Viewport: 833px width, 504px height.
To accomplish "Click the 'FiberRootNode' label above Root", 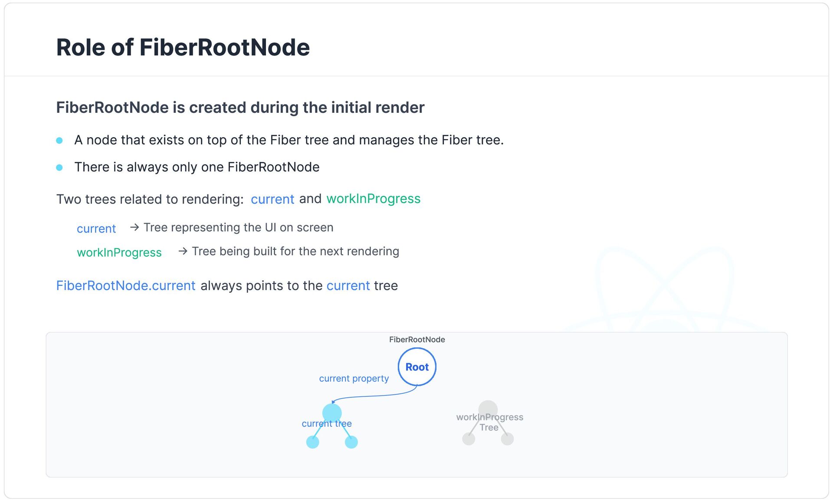I will coord(417,340).
